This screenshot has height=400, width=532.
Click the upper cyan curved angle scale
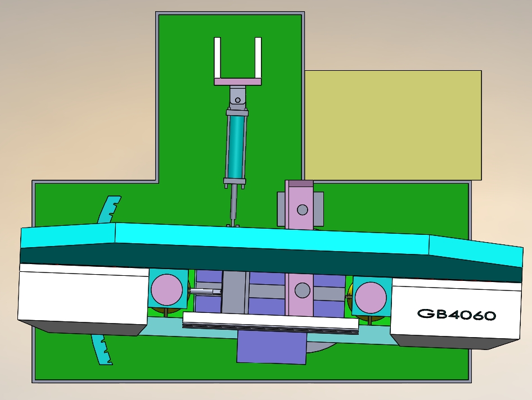tap(110, 210)
